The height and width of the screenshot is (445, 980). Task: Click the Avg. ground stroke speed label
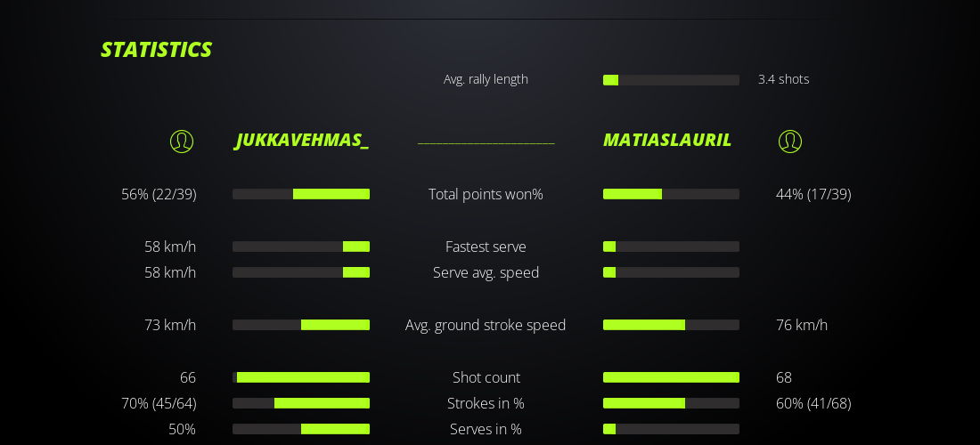[x=486, y=325]
